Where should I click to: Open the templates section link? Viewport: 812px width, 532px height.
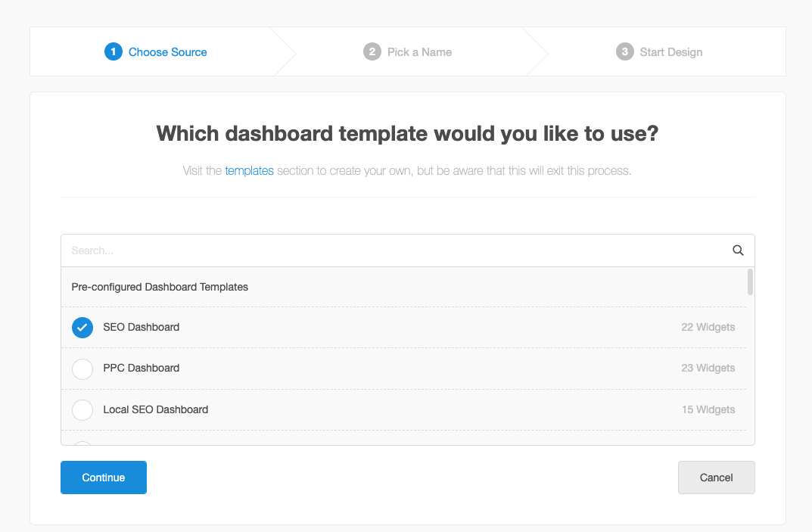click(x=249, y=170)
